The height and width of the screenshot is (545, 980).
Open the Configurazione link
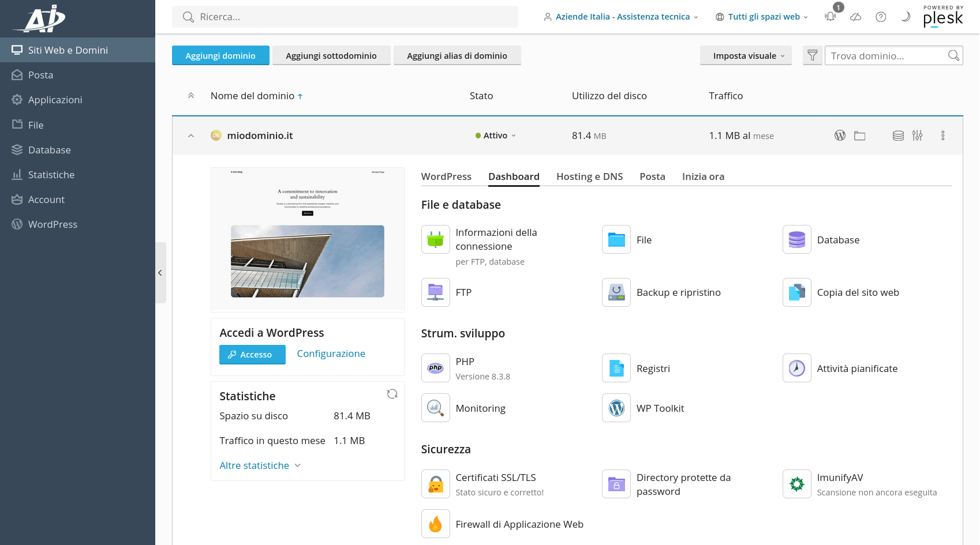click(x=331, y=354)
